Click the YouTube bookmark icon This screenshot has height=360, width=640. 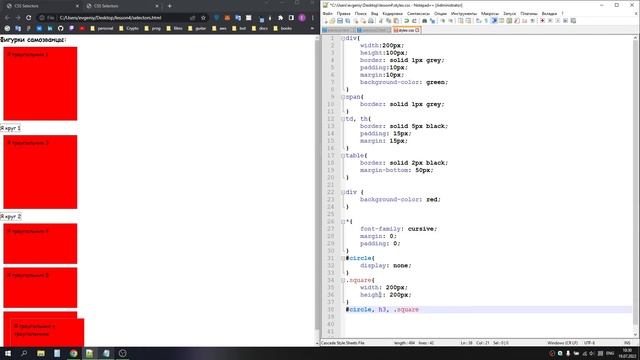coord(82,29)
